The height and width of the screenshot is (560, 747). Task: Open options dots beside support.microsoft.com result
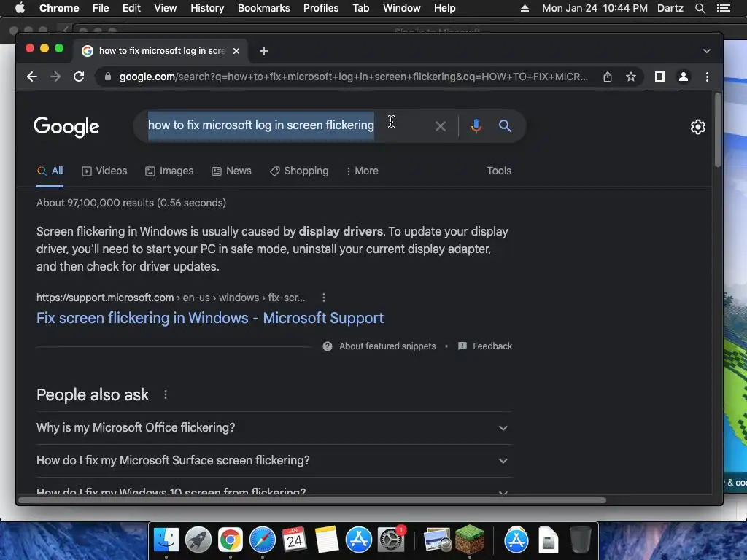pyautogui.click(x=324, y=297)
